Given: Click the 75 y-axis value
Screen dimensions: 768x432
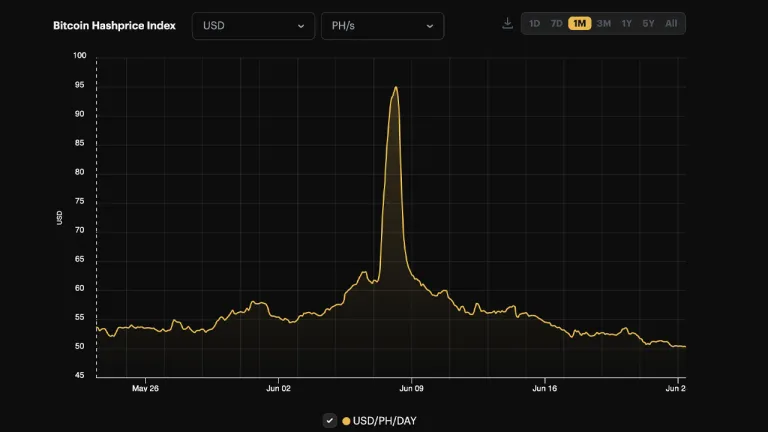Looking at the screenshot, I should coord(79,201).
